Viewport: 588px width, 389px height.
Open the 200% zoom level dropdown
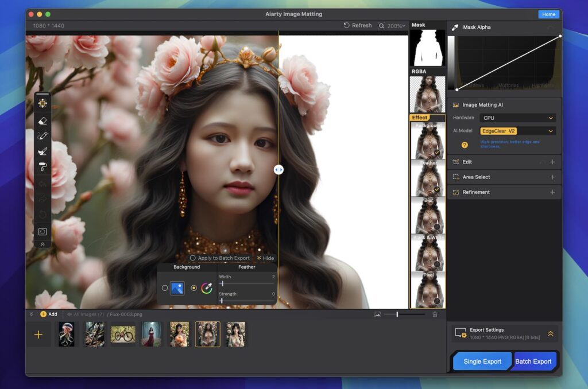tap(396, 26)
